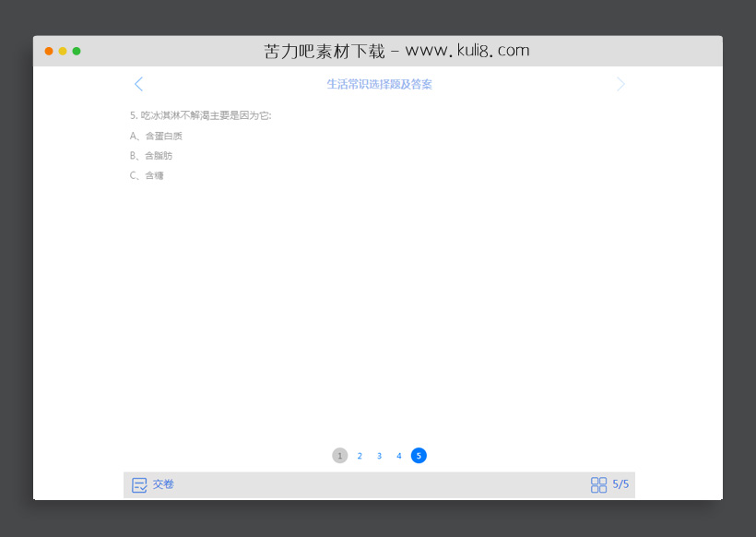Open the 5/5 progress indicator
This screenshot has width=756, height=537.
coord(620,483)
